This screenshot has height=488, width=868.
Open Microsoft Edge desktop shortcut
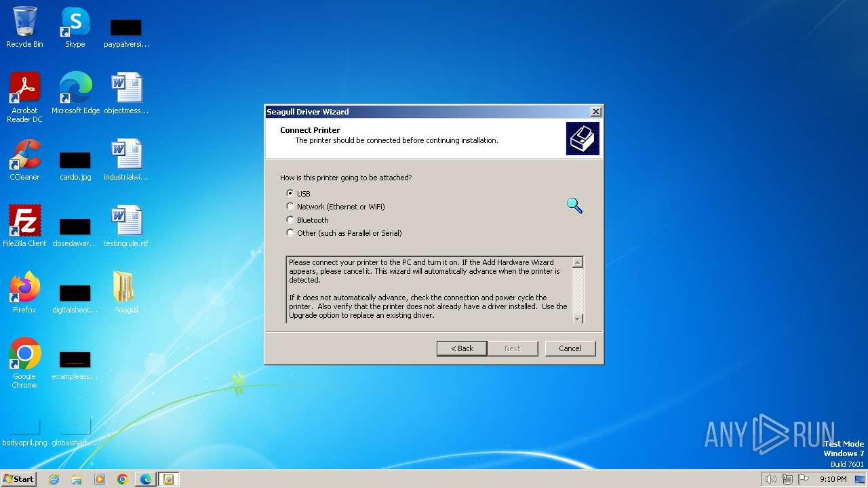pyautogui.click(x=75, y=94)
